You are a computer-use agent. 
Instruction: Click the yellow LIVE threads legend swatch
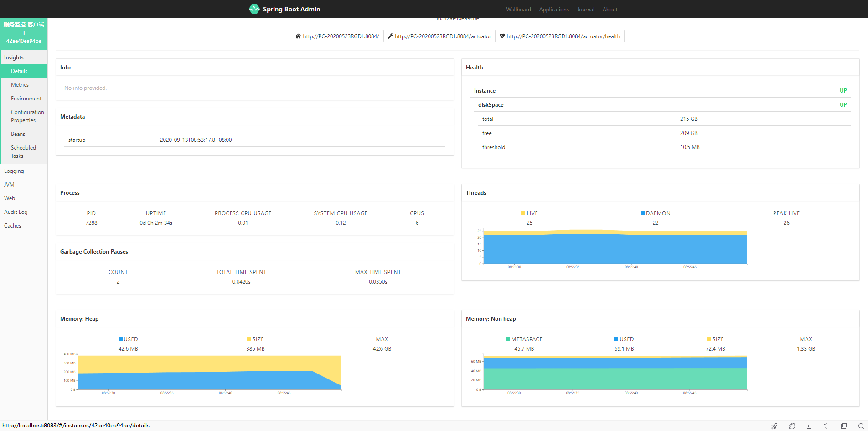523,213
